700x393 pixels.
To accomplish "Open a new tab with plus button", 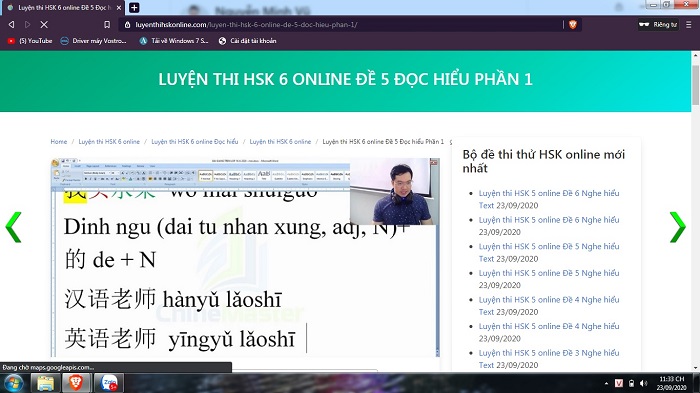I will (134, 8).
